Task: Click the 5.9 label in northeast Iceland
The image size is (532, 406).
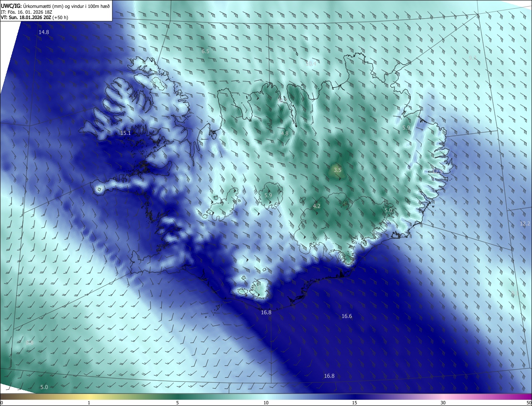Action: tap(406, 128)
